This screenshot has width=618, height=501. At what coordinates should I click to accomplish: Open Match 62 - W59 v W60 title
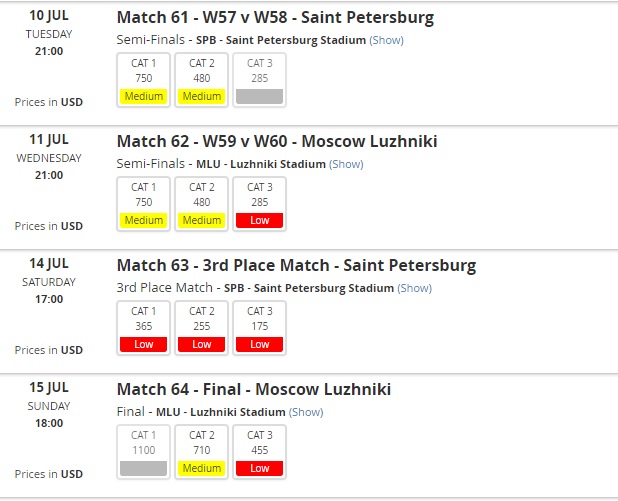pyautogui.click(x=277, y=142)
